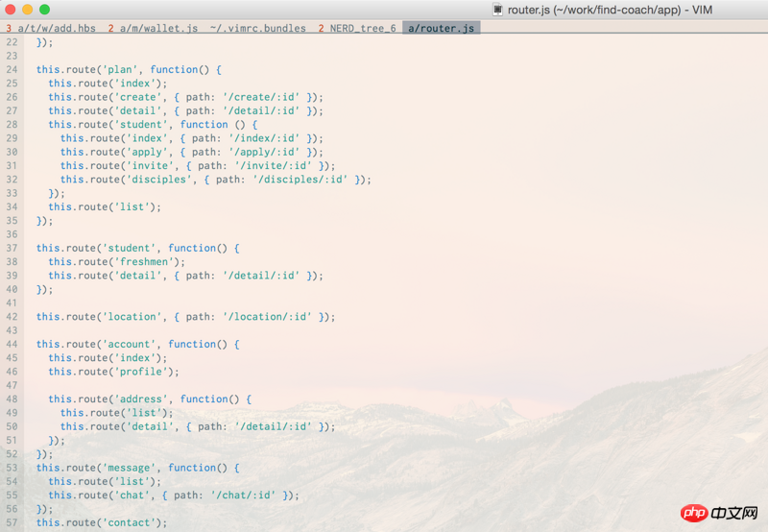Click '/chat/:id' path on line 55
The height and width of the screenshot is (532, 768).
pos(244,495)
